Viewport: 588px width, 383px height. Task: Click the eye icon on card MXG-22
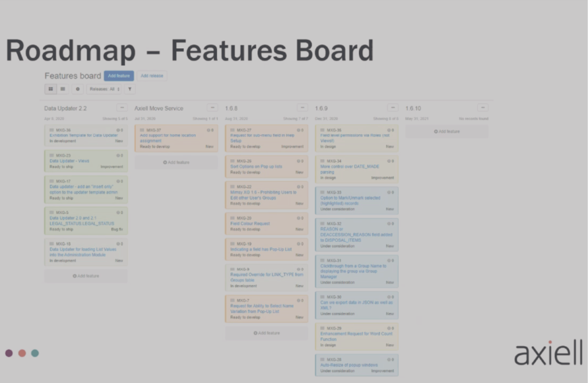299,188
